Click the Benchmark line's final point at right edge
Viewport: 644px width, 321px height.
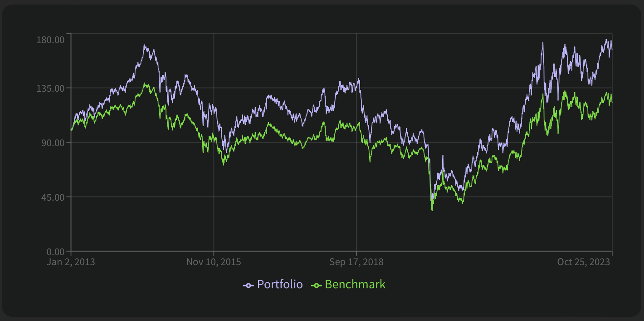point(612,104)
